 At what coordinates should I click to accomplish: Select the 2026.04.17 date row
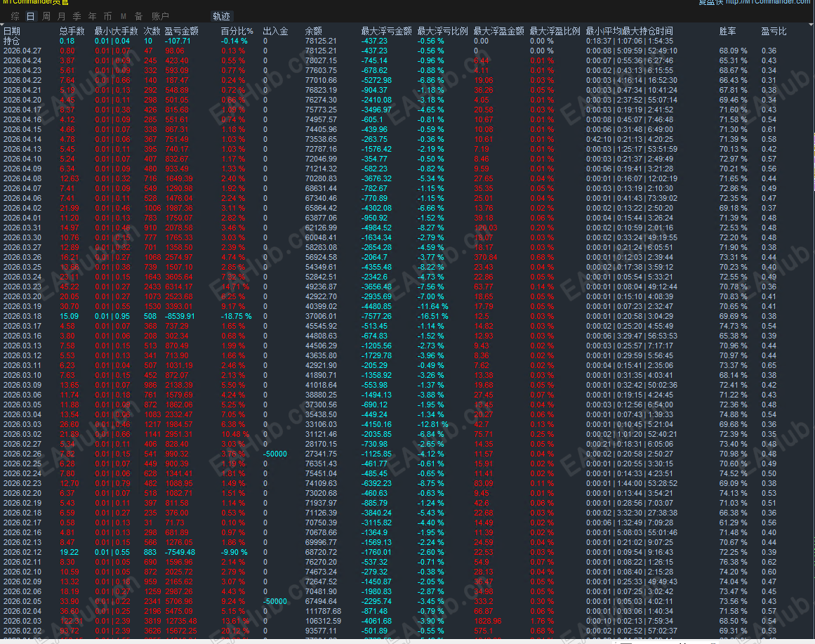(22, 110)
